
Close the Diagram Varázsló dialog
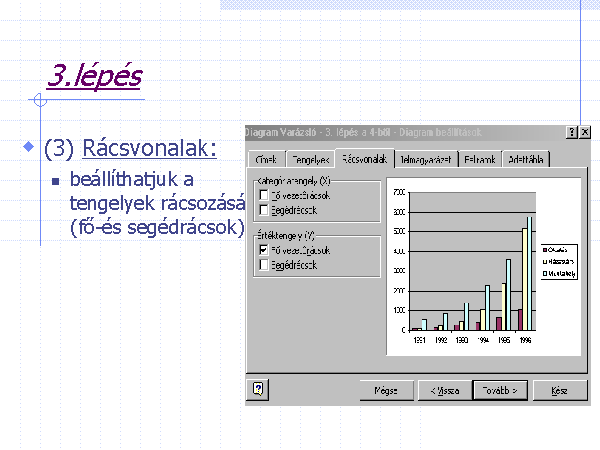584,133
